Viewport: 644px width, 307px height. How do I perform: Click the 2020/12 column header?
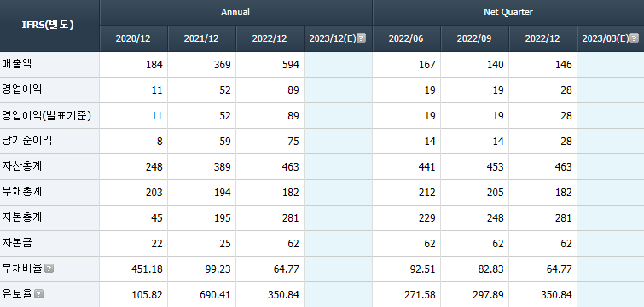tap(133, 38)
